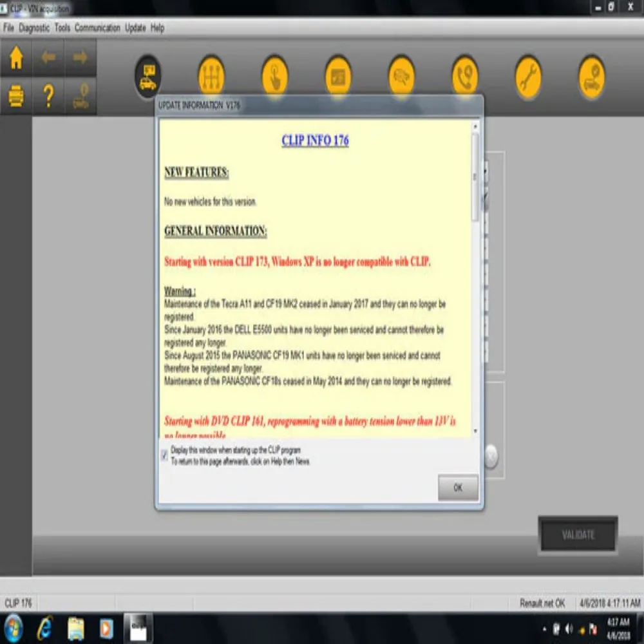Click the car map pin round icon
Image resolution: width=644 pixels, height=644 pixels.
pos(591,77)
